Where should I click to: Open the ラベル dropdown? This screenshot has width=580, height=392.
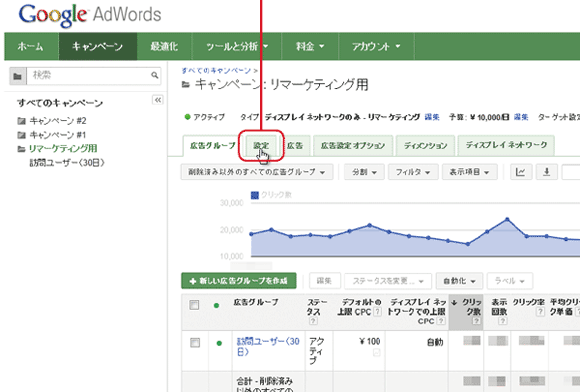(510, 281)
